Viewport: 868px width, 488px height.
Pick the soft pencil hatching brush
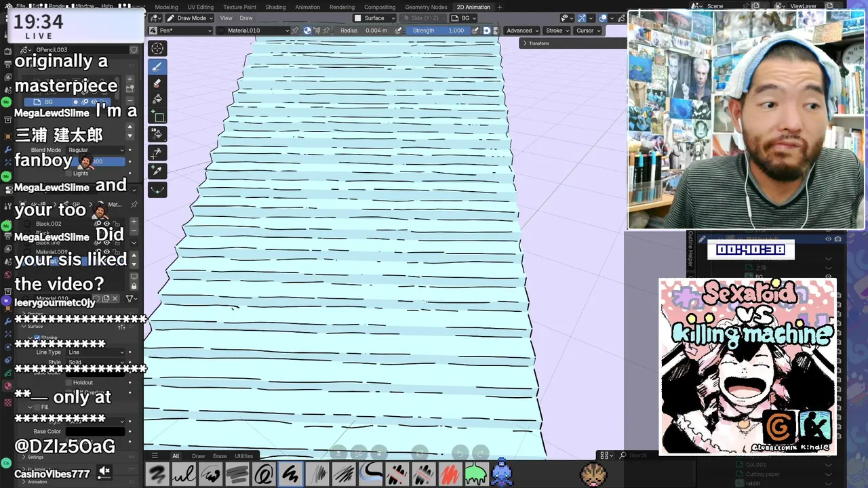tap(317, 474)
